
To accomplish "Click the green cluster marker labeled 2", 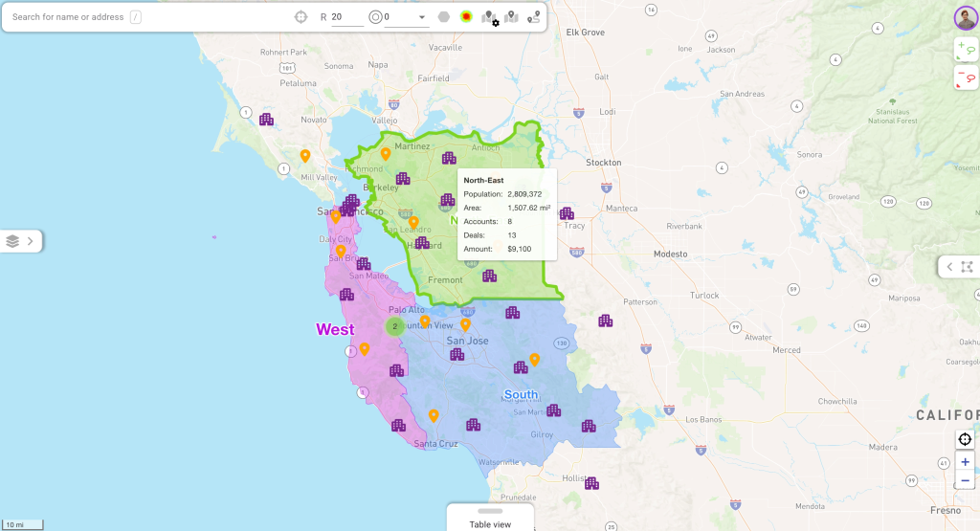I will tap(394, 326).
